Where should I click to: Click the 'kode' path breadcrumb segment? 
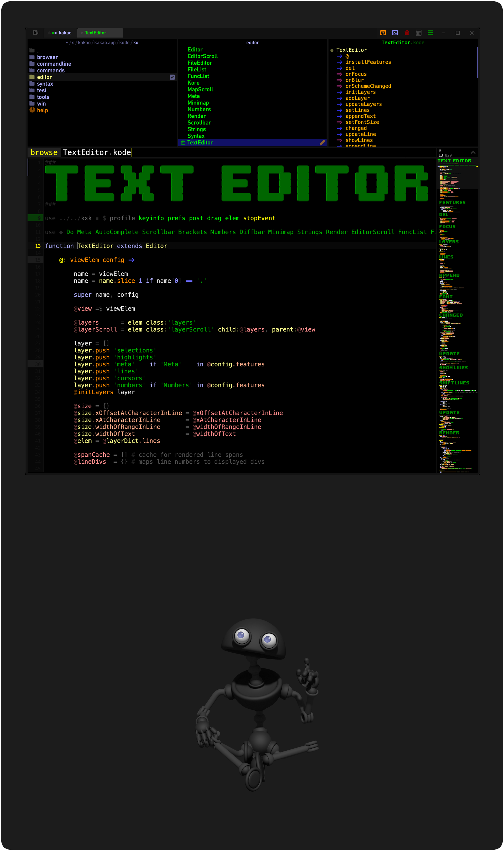[x=124, y=43]
